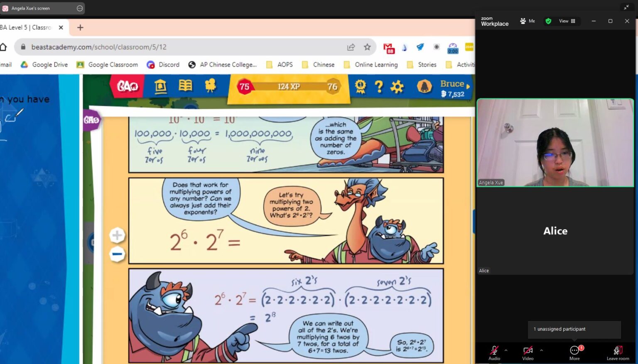This screenshot has width=638, height=364.
Task: Open the Google Drive bookmark
Action: click(44, 65)
